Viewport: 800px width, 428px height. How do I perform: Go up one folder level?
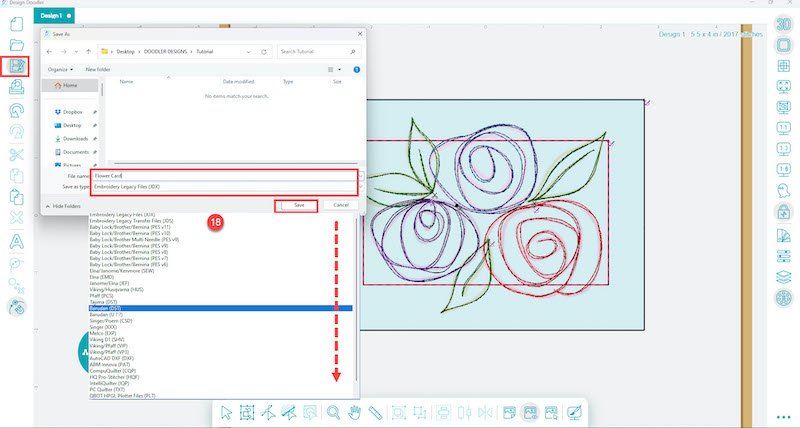[88, 52]
